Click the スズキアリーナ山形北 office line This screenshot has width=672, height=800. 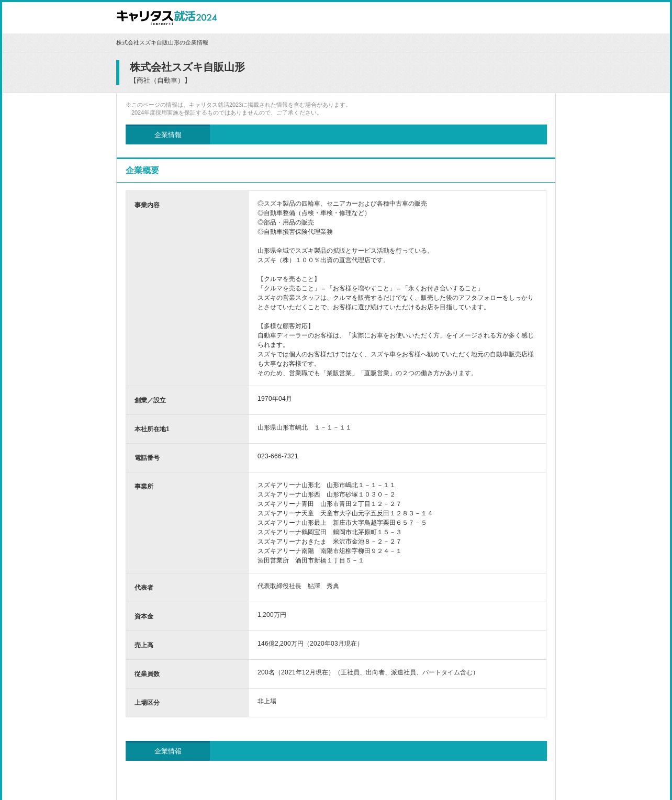coord(326,485)
